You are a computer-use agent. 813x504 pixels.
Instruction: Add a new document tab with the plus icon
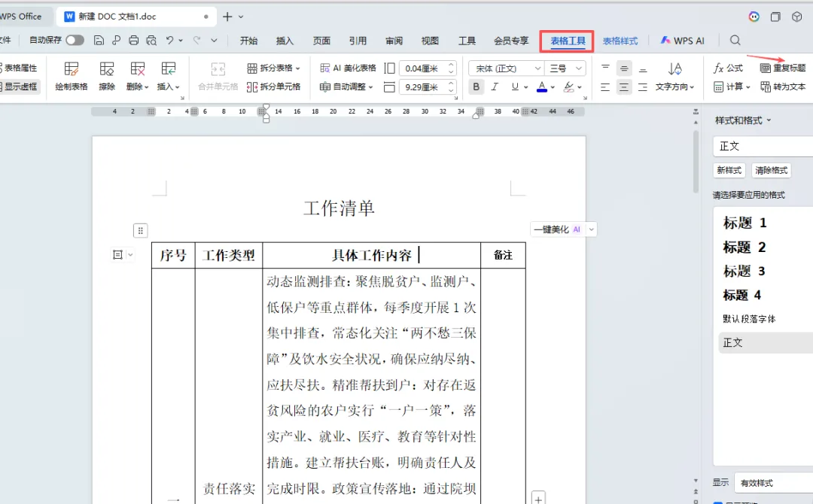(227, 17)
